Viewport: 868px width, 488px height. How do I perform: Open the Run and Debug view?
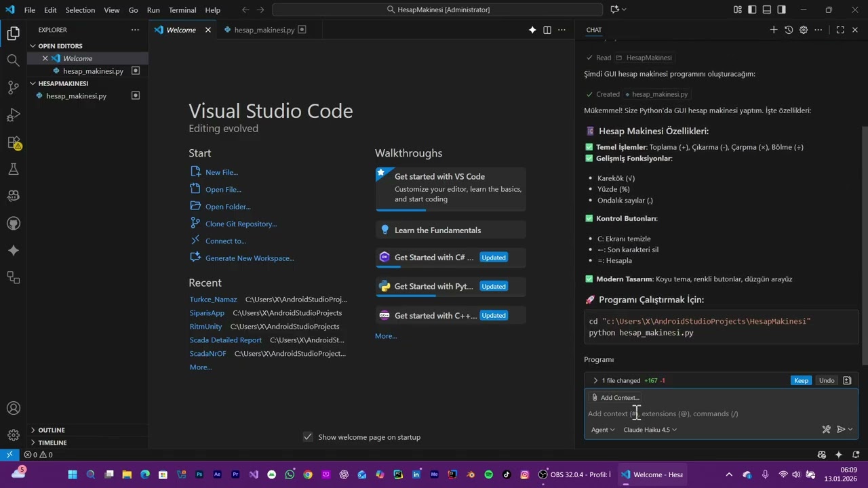[13, 115]
